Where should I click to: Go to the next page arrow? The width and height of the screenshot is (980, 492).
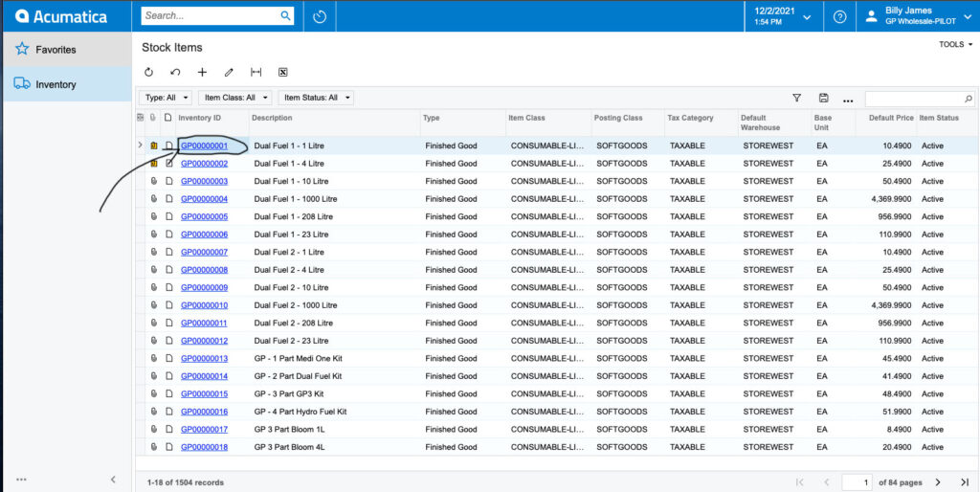[938, 482]
